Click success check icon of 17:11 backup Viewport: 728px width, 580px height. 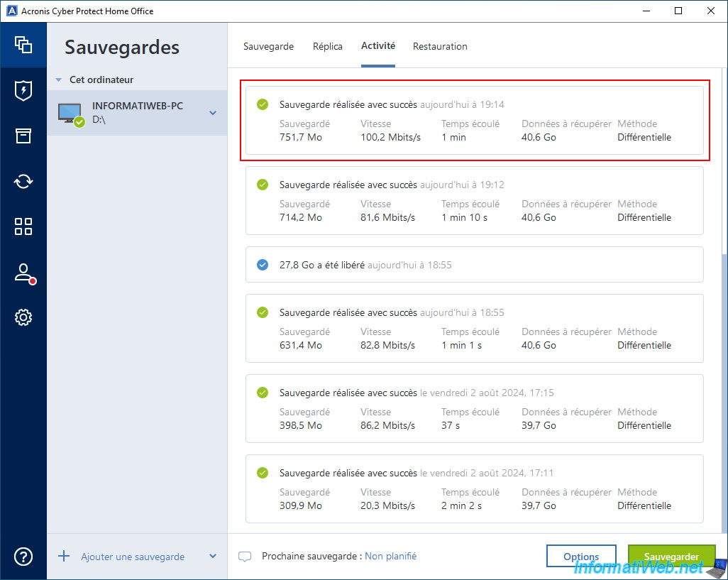coord(263,474)
